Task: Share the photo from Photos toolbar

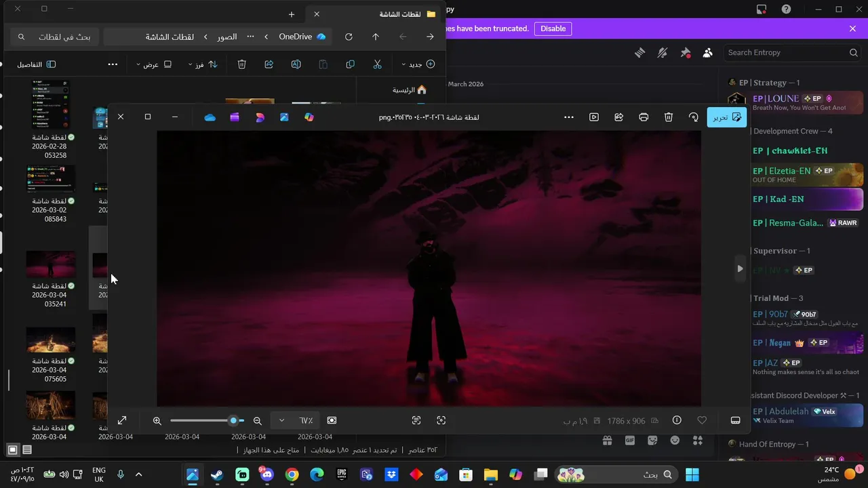Action: click(x=618, y=117)
